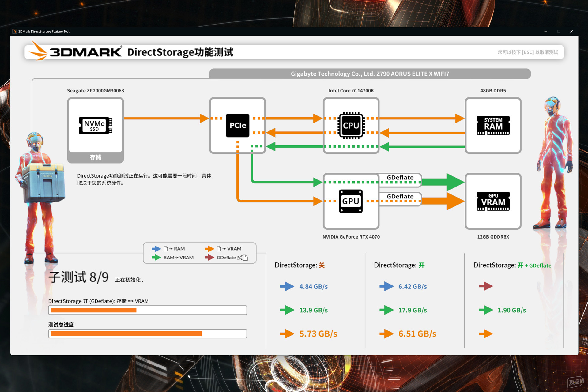Click the blue arrow beside 6.42 GB/s
The width and height of the screenshot is (588, 392).
386,286
